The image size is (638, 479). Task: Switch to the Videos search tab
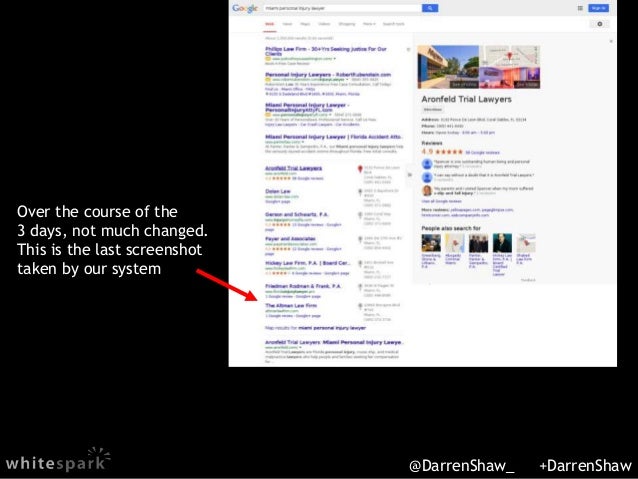tap(324, 24)
